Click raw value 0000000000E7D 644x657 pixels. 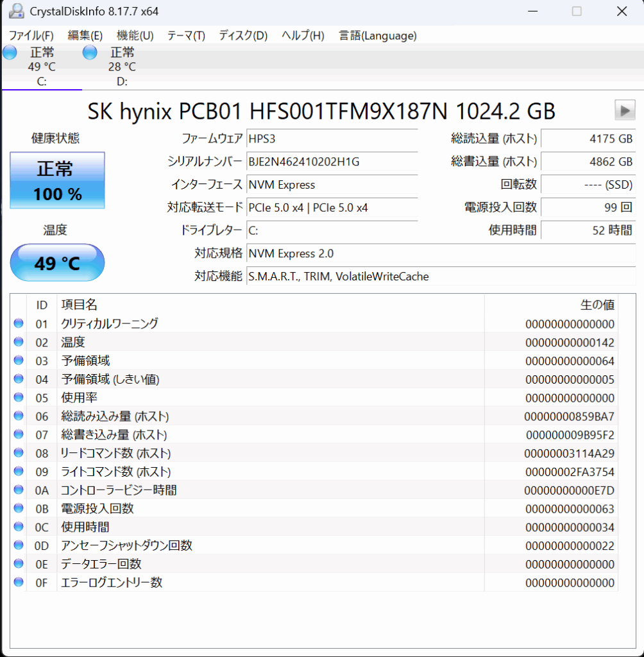point(570,490)
